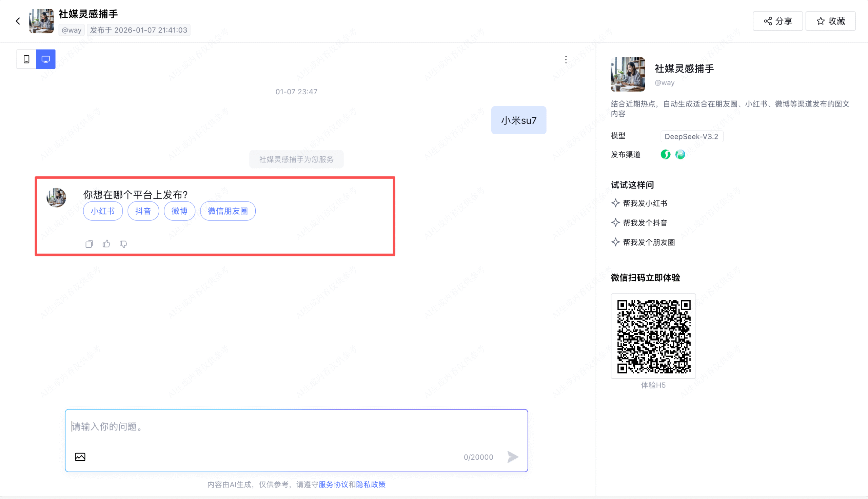Give the reply a thumbs up
868x499 pixels.
pos(106,244)
